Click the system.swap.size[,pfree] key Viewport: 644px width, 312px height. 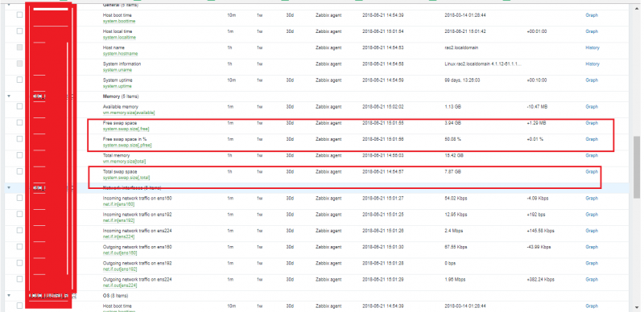tap(128, 146)
